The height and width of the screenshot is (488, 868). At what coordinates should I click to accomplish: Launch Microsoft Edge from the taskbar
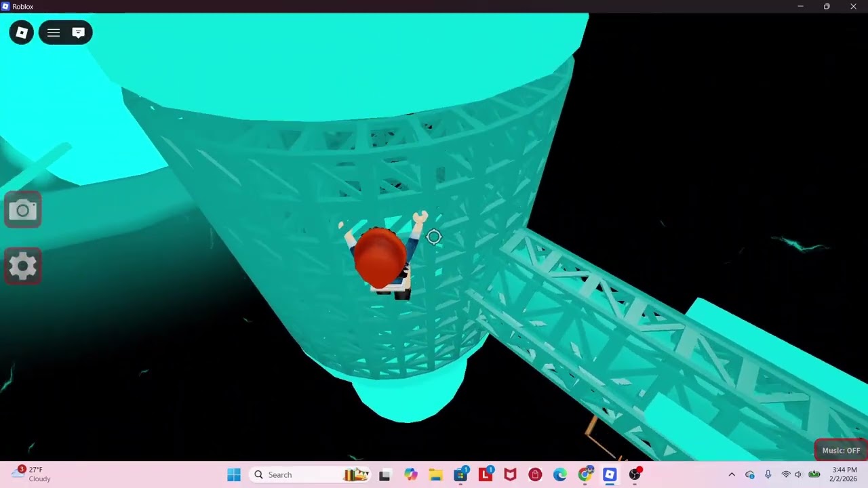click(x=560, y=474)
